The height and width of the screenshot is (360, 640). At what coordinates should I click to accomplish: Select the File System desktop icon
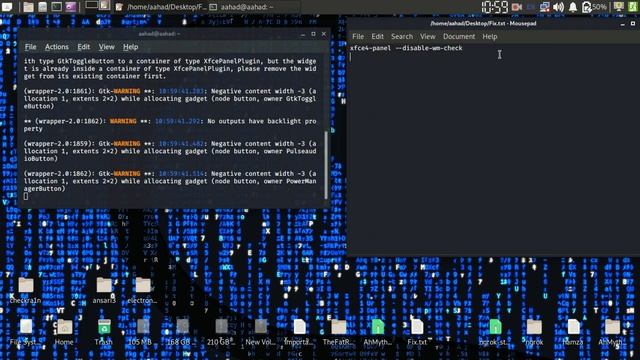(26, 332)
